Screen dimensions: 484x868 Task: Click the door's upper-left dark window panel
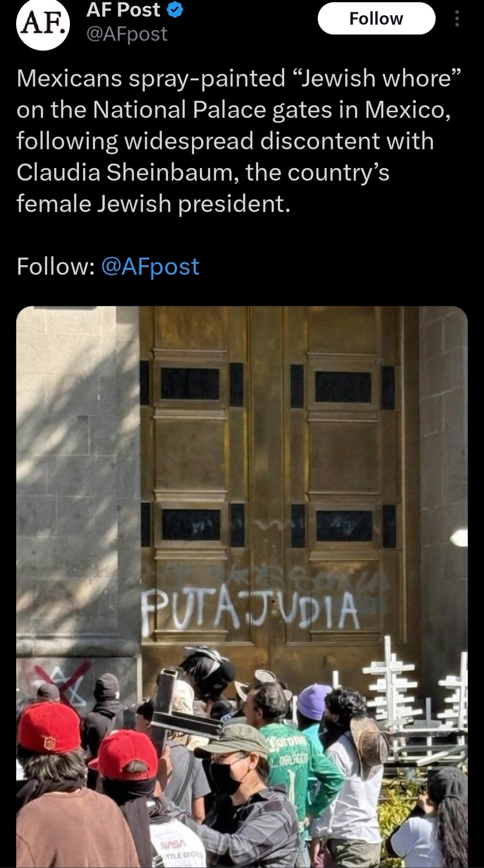pos(190,384)
